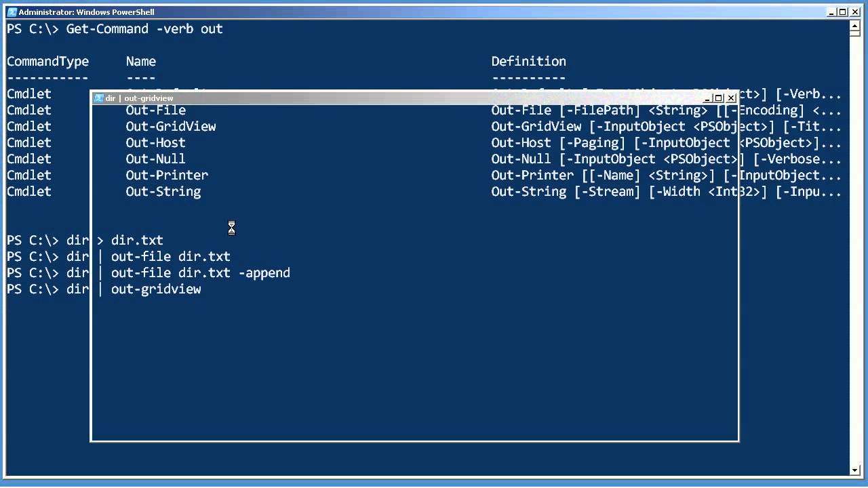
Task: Minimize the Administrator: Windows PowerShell window
Action: click(832, 12)
